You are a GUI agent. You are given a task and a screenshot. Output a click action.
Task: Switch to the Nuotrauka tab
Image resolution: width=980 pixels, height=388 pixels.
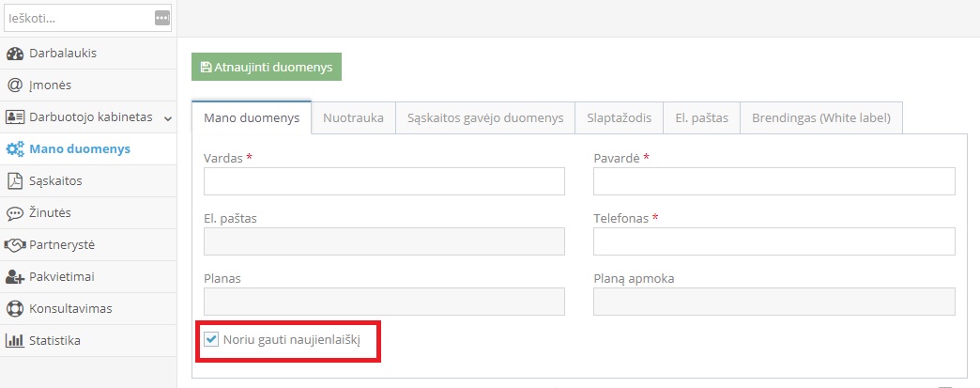[x=353, y=118]
